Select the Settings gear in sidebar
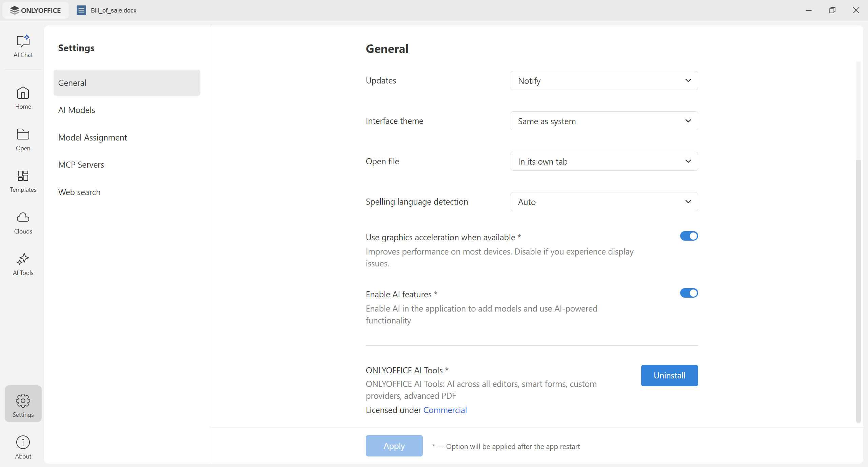 (23, 404)
